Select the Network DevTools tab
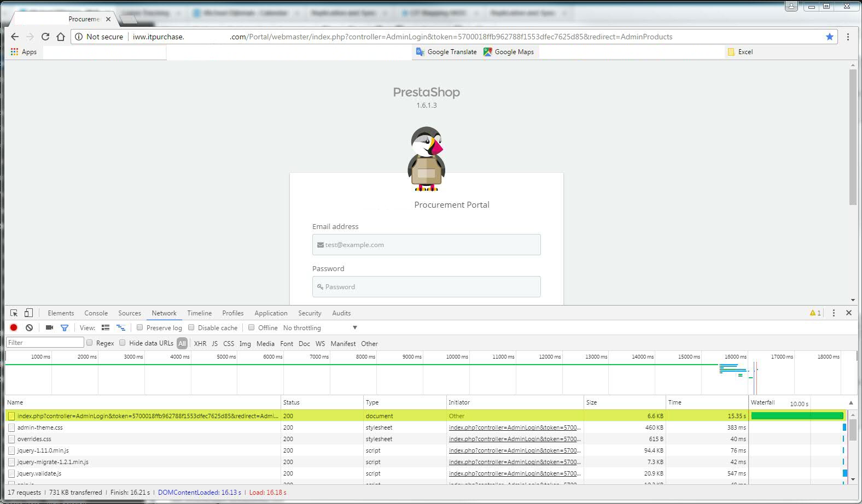The height and width of the screenshot is (504, 862). click(x=164, y=313)
